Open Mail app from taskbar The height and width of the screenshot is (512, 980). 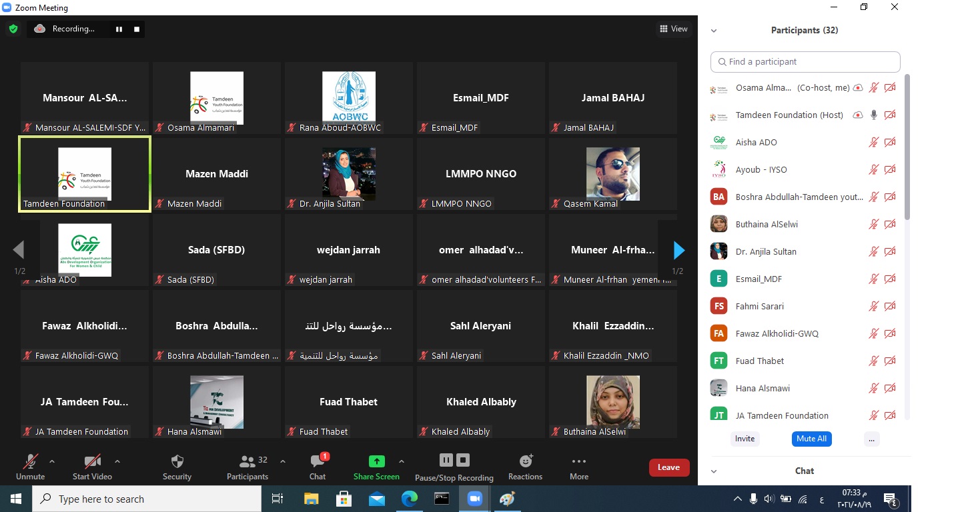pos(376,499)
